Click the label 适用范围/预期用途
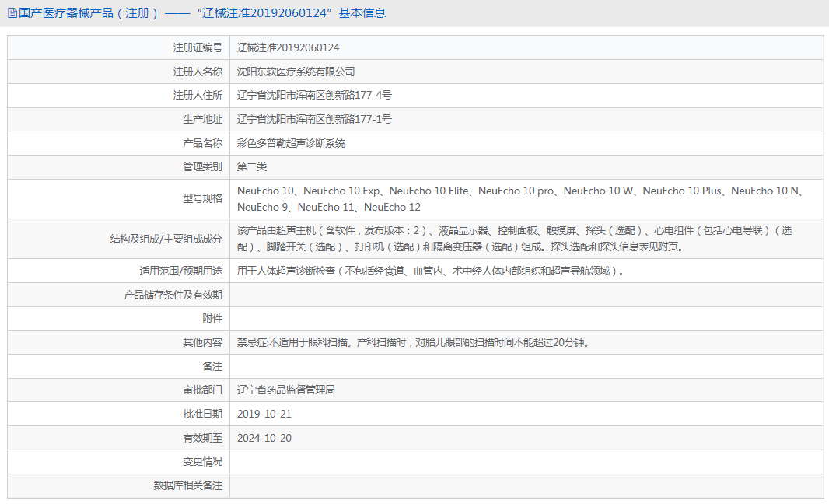 181,271
